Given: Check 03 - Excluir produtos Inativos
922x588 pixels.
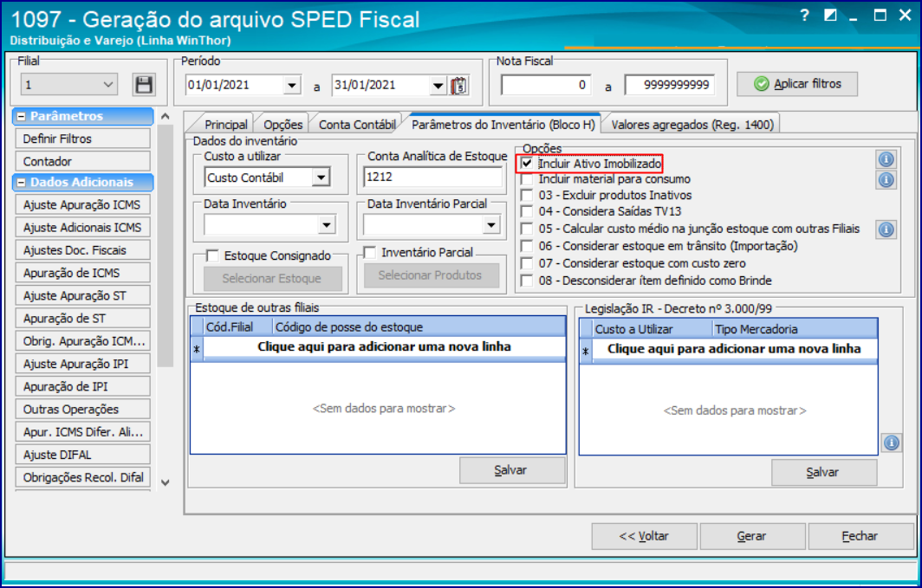Looking at the screenshot, I should (x=527, y=195).
